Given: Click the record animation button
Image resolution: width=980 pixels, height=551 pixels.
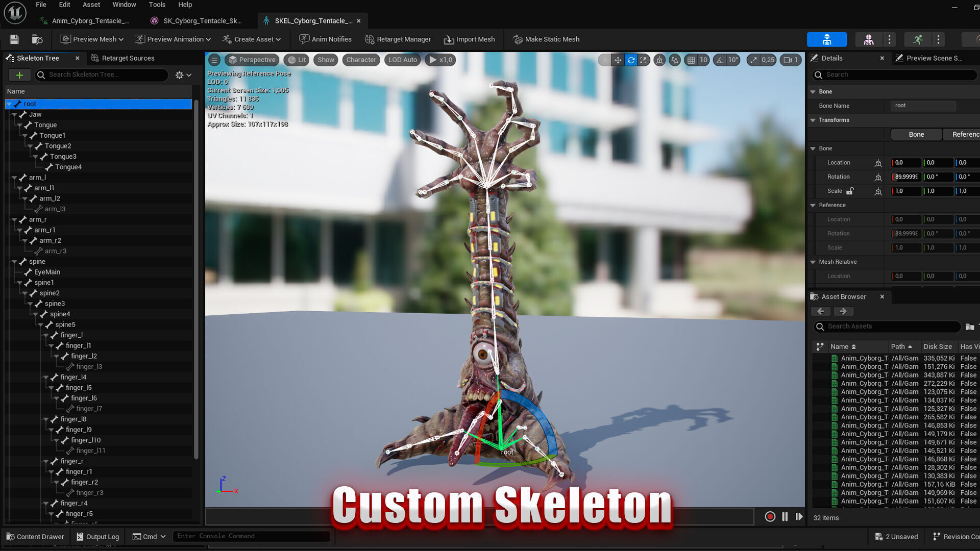Looking at the screenshot, I should point(770,517).
